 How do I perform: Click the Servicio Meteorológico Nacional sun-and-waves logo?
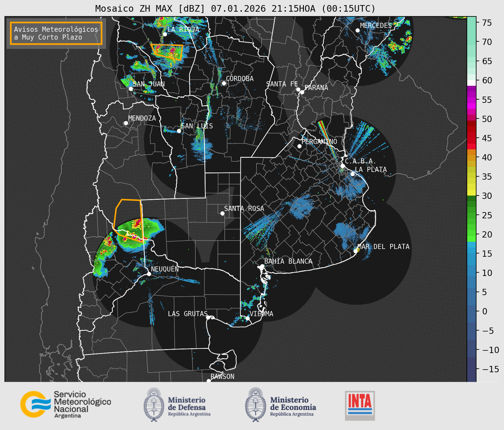point(36,404)
